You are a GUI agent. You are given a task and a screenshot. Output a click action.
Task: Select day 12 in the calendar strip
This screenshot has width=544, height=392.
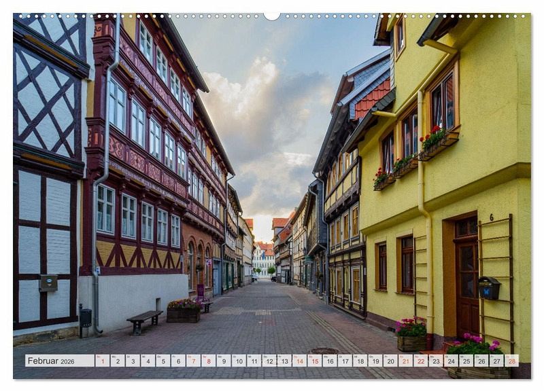click(269, 361)
